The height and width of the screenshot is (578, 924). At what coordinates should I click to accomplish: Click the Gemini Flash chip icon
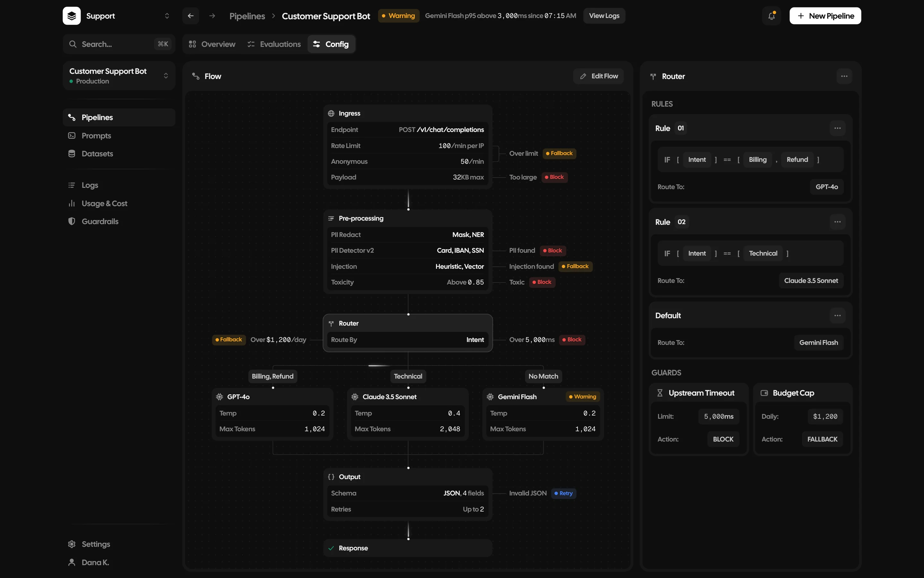coord(490,397)
